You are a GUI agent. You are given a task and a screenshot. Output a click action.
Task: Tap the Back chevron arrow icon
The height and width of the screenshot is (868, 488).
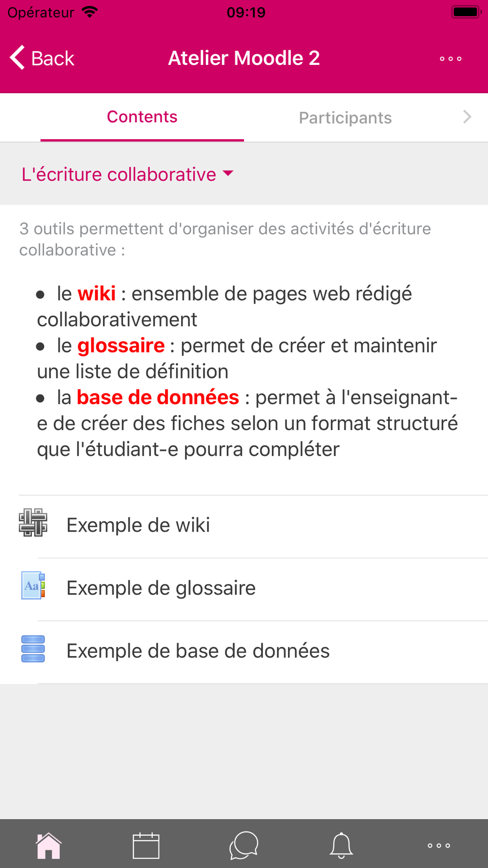18,58
